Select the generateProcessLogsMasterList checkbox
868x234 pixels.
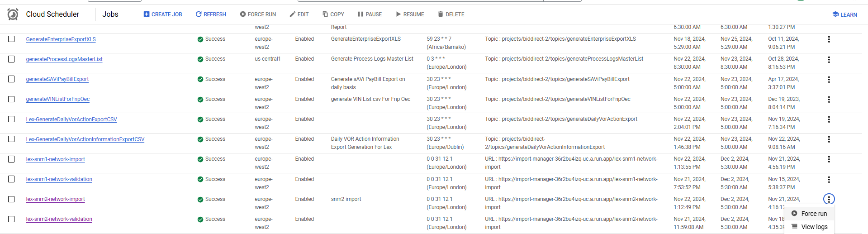point(11,59)
